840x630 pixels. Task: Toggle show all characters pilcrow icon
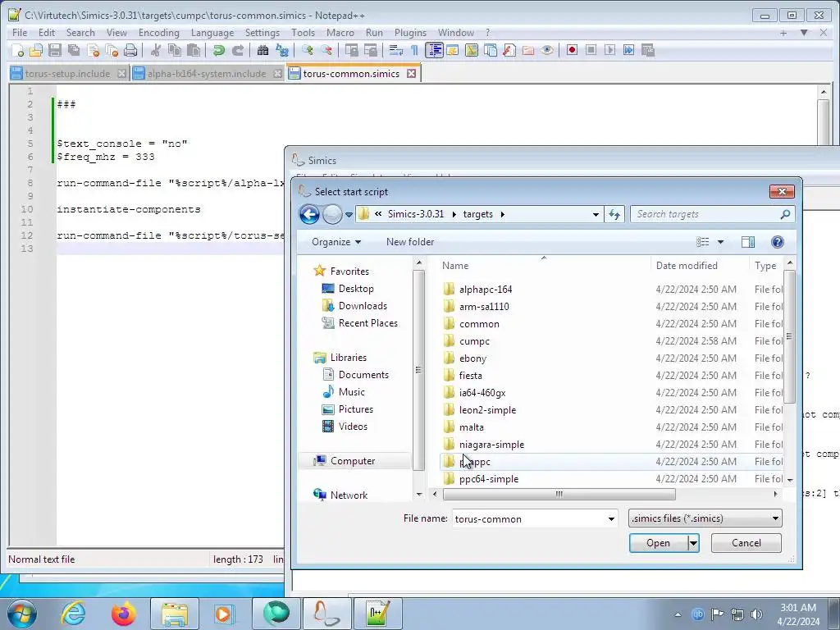pos(414,50)
